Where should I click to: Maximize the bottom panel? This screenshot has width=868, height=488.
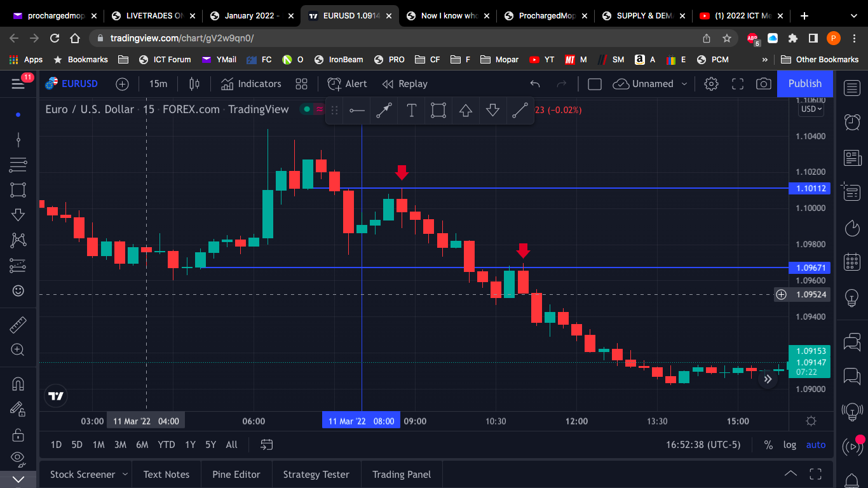point(815,474)
